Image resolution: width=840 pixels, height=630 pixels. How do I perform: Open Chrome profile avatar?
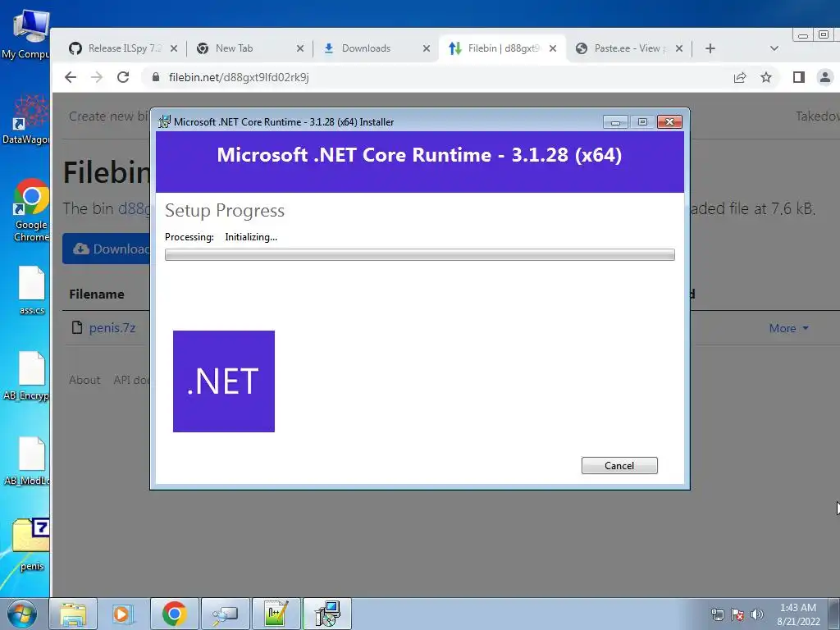[x=825, y=77]
